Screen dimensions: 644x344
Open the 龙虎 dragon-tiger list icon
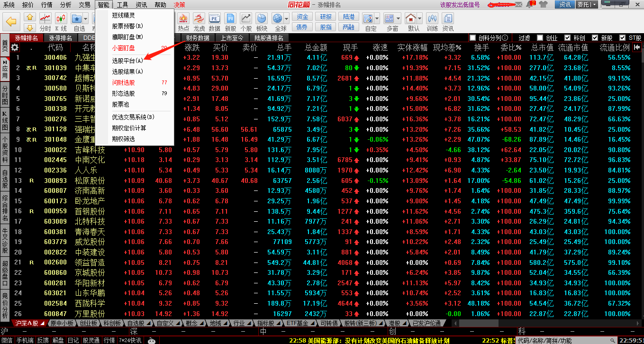coord(199,22)
